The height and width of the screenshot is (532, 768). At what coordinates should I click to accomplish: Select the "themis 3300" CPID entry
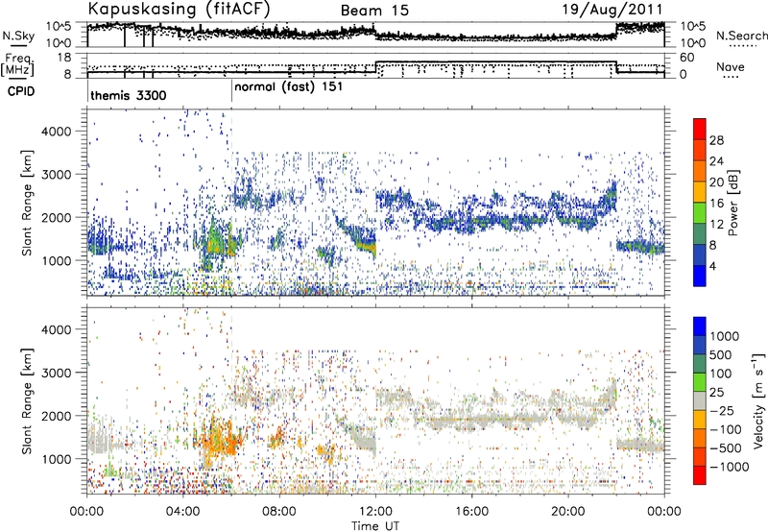129,95
